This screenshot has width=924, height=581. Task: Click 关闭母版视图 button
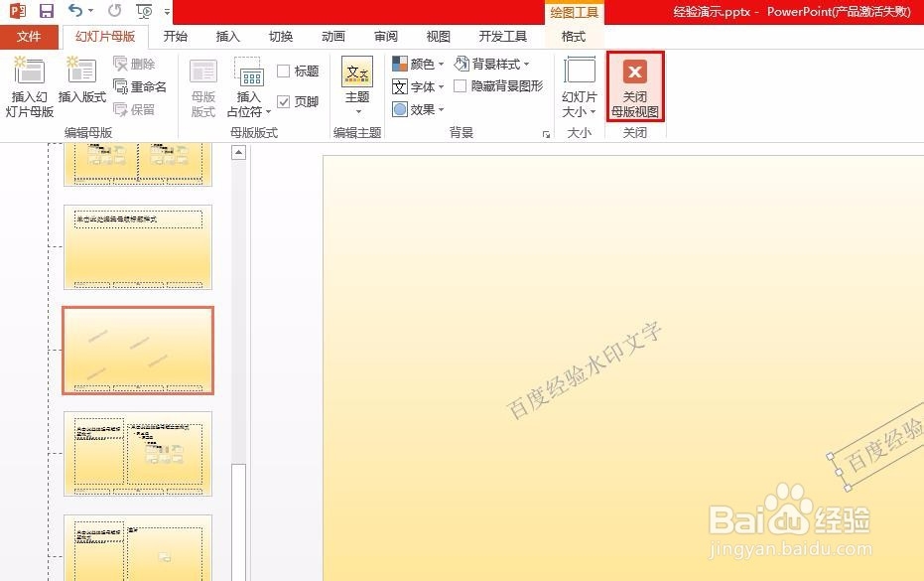point(635,86)
